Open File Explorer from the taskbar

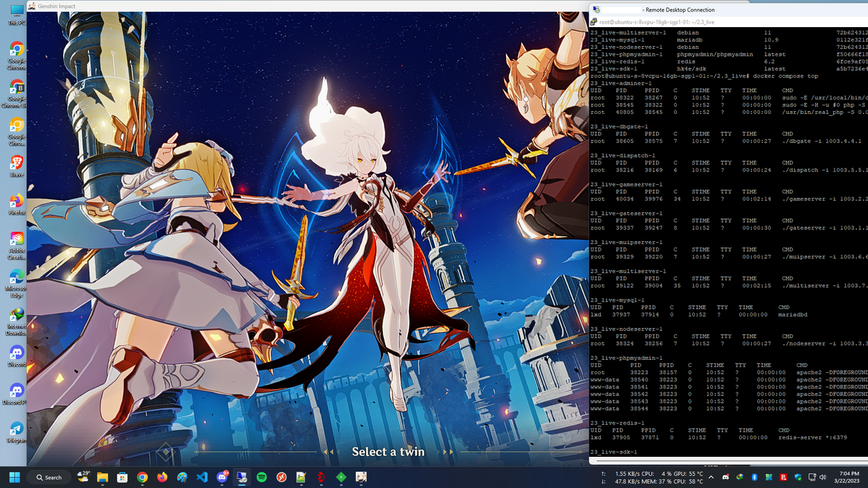pos(102,477)
